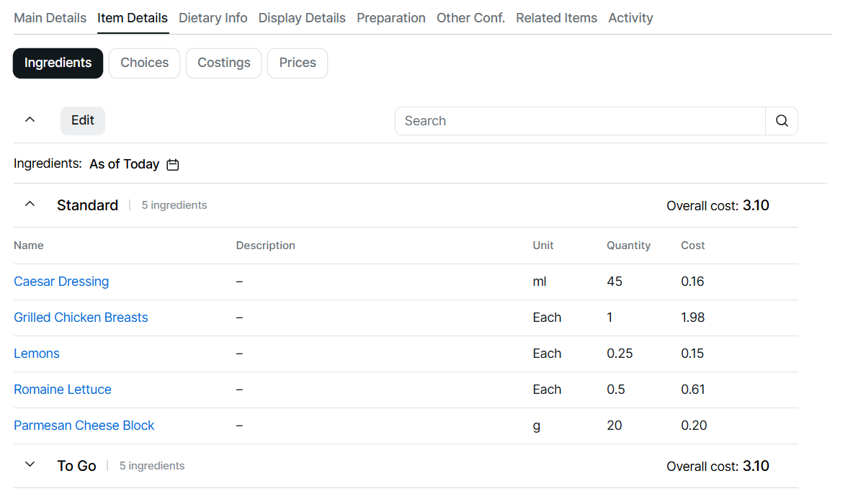Click the Parmesan Cheese Block link

click(x=84, y=426)
